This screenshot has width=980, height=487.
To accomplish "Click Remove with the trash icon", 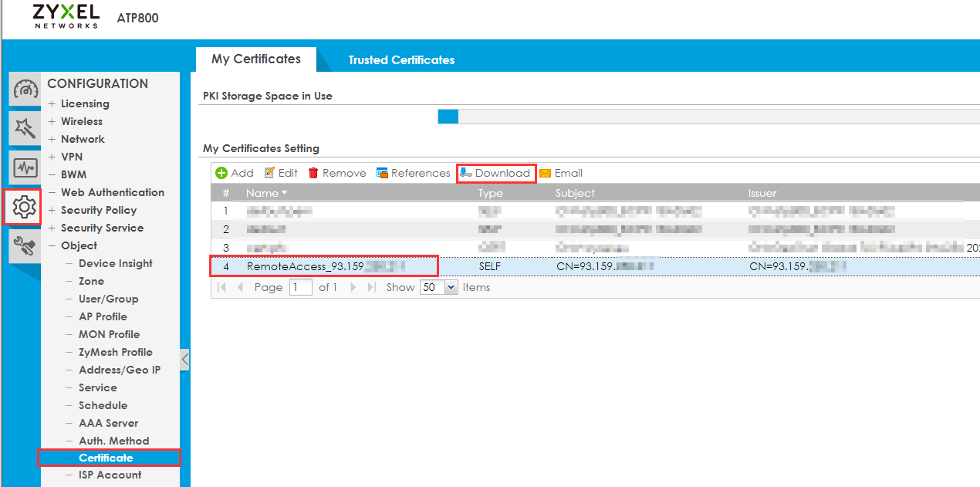I will click(x=337, y=173).
